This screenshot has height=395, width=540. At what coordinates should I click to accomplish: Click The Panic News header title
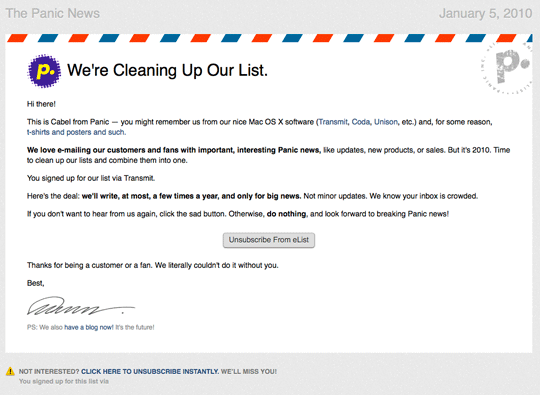[53, 13]
